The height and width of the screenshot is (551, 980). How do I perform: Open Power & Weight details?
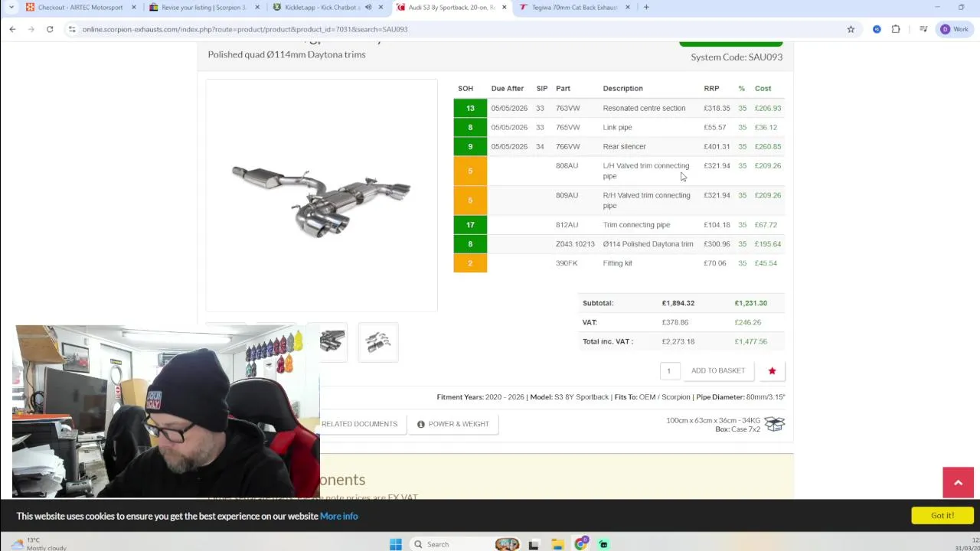tap(453, 424)
